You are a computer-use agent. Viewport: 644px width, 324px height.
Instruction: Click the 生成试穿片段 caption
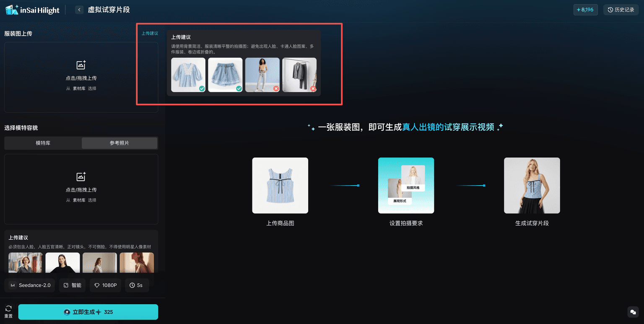coord(532,223)
